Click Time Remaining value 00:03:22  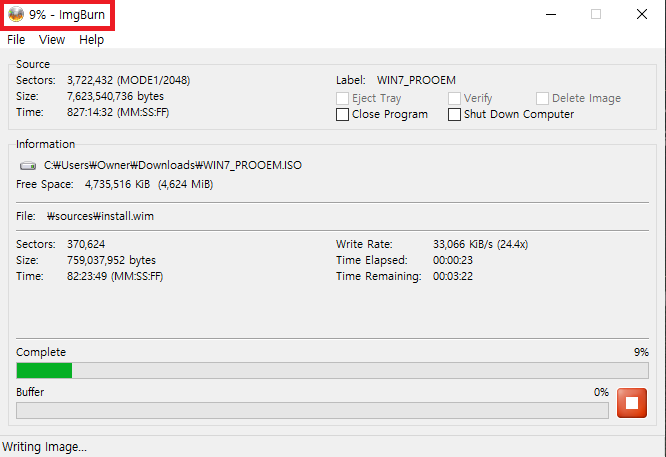coord(453,276)
